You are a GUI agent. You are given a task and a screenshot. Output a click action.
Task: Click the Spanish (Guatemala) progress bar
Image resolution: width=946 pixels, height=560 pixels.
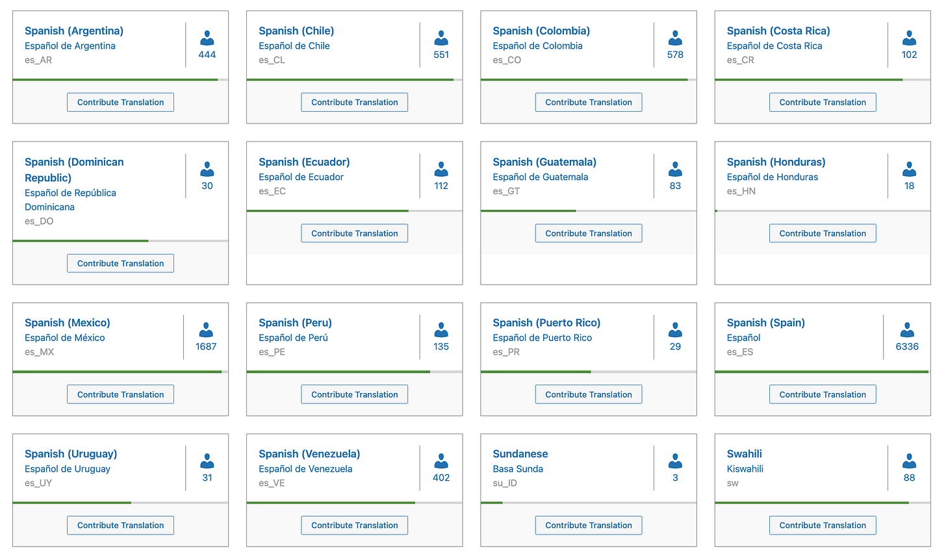[x=589, y=211]
